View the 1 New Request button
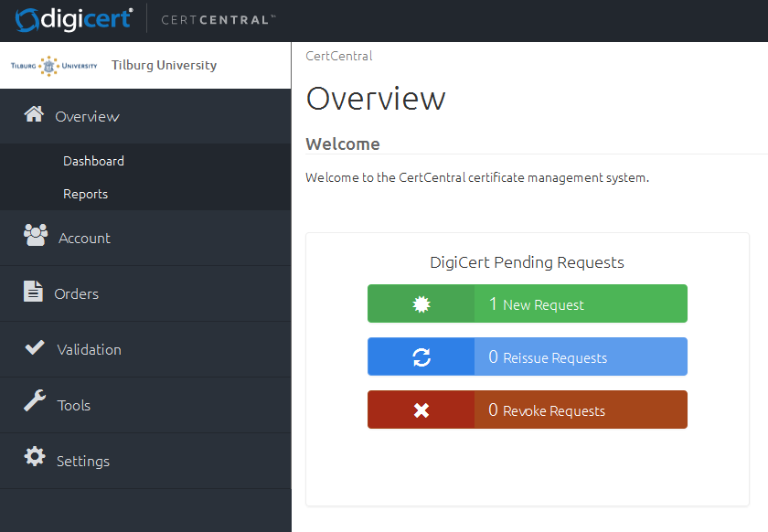 click(580, 304)
